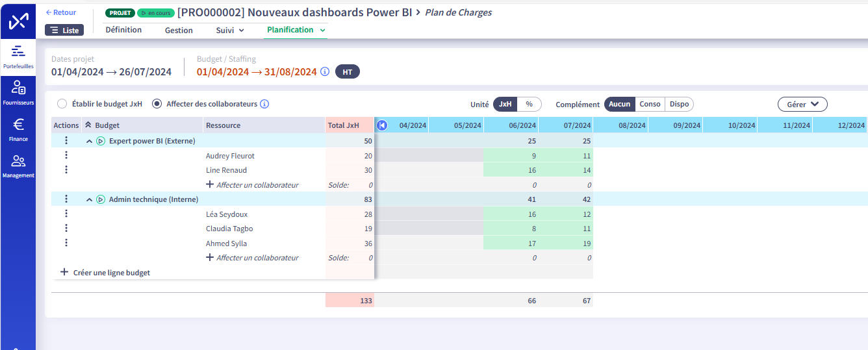Click the Ressource column header
Screen dimensions: 868x350
pyautogui.click(x=264, y=125)
